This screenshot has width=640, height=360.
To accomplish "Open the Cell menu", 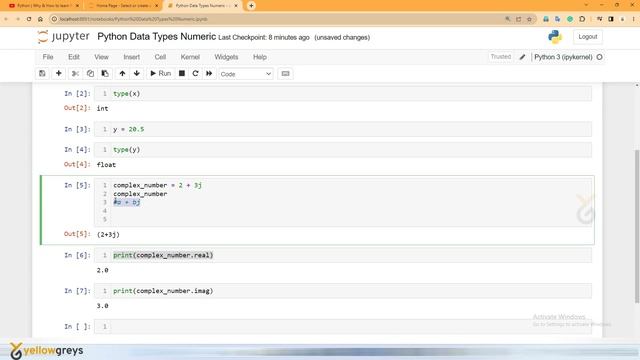I will pyautogui.click(x=160, y=57).
